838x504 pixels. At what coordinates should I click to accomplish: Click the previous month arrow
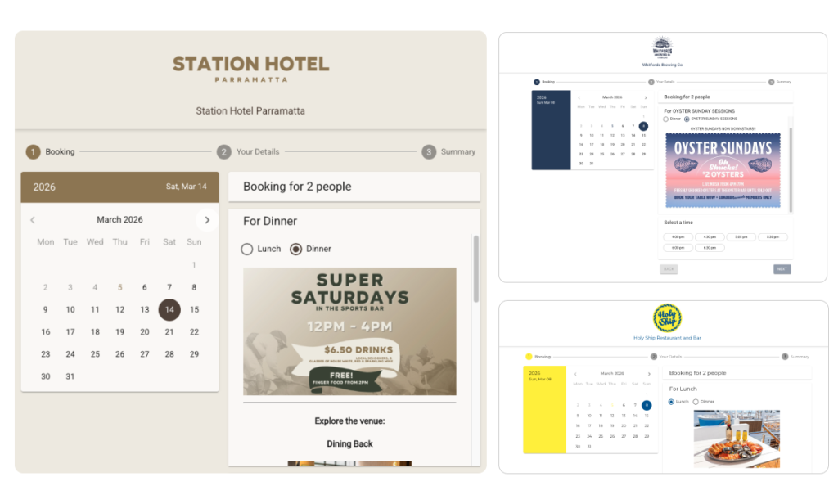[x=33, y=219]
